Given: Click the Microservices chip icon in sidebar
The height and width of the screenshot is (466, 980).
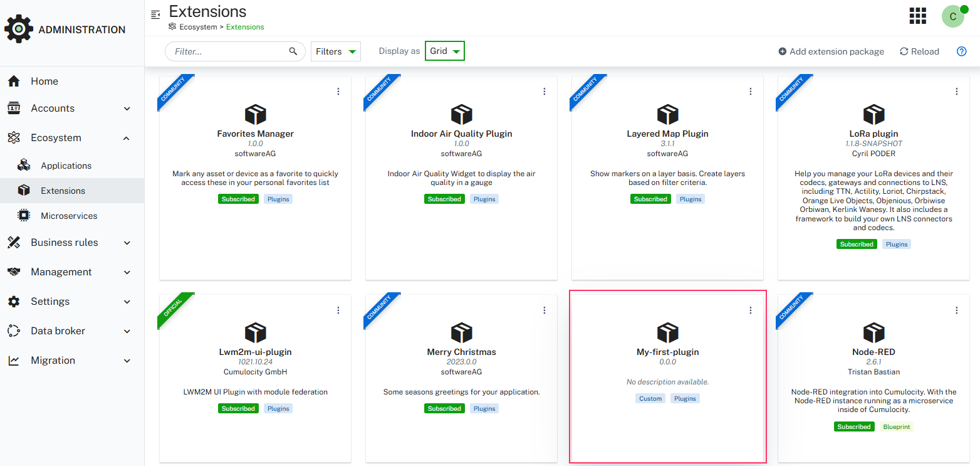Looking at the screenshot, I should 24,216.
